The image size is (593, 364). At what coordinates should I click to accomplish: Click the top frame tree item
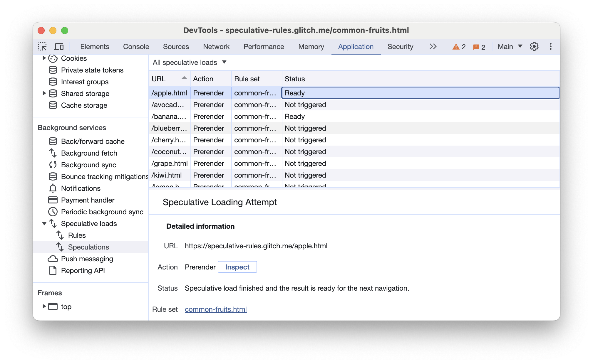click(x=66, y=306)
